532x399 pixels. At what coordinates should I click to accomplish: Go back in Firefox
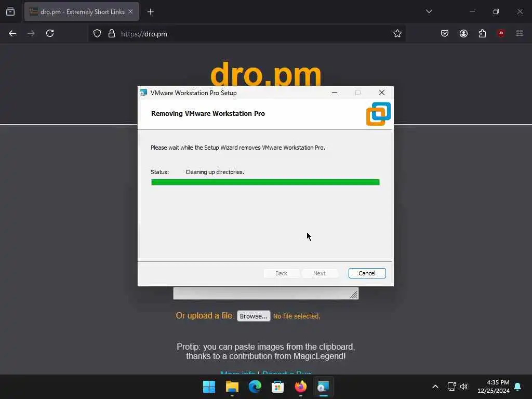coord(12,33)
